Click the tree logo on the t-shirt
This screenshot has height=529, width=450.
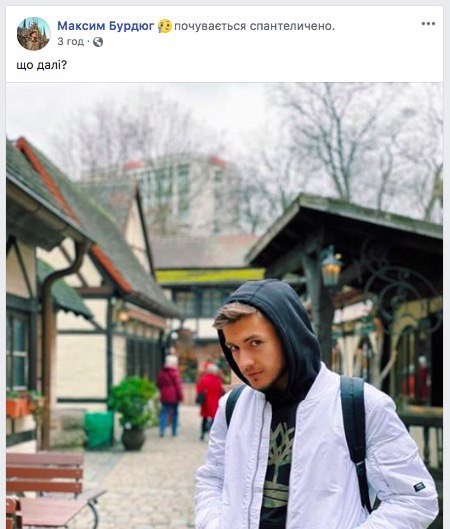(277, 464)
